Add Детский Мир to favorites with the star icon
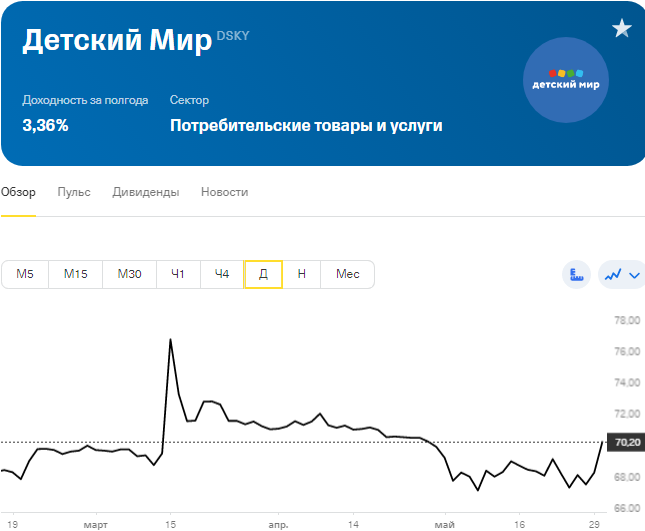The image size is (645, 531). pos(622,28)
